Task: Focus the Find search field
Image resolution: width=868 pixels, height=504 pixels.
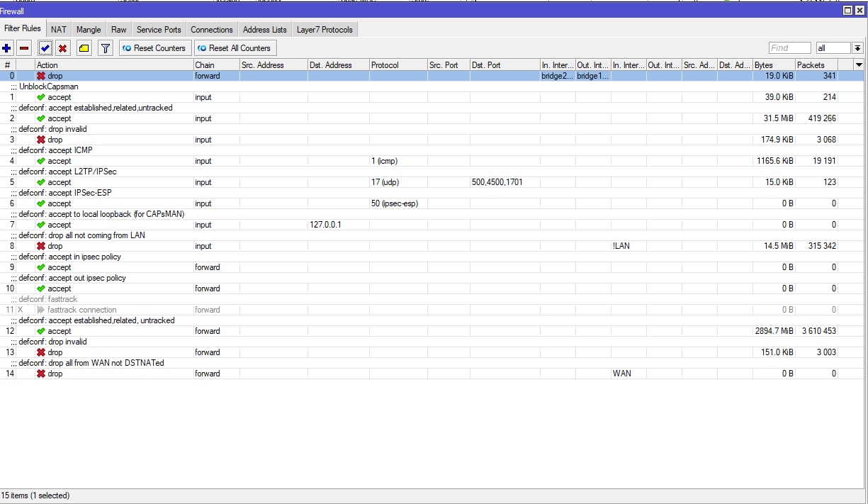Action: click(789, 48)
